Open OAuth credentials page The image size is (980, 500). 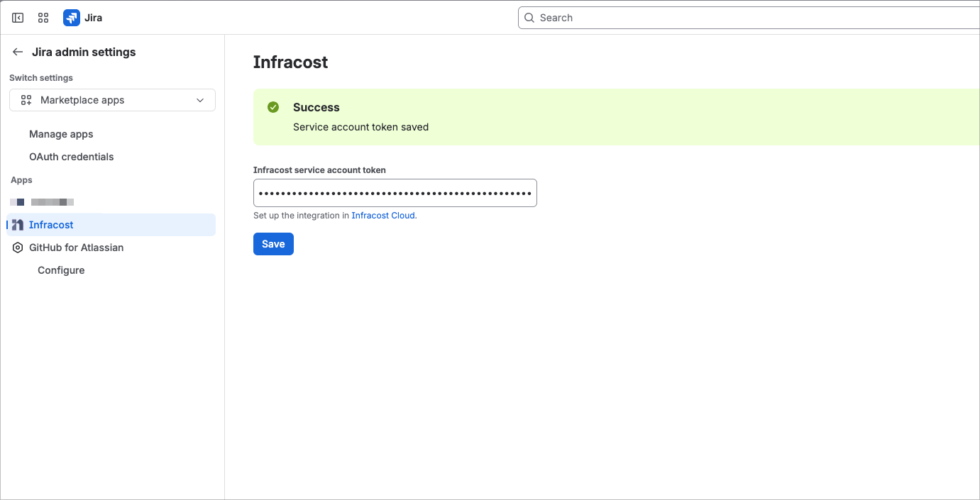coord(72,157)
